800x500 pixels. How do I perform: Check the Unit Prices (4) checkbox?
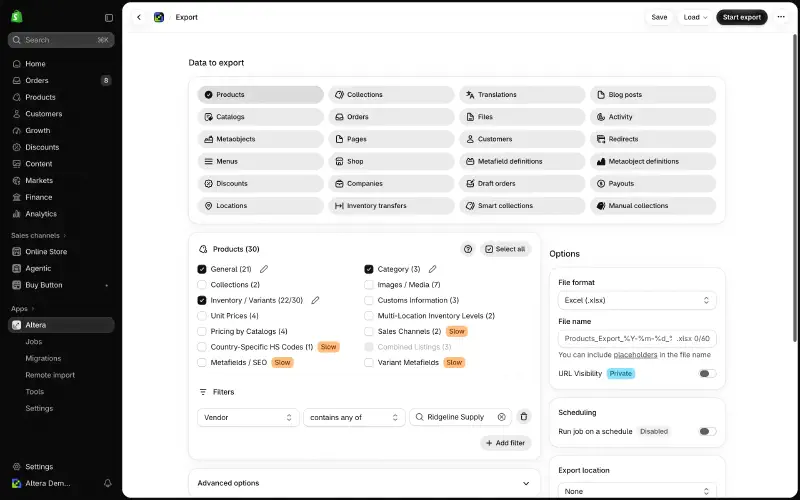point(202,316)
